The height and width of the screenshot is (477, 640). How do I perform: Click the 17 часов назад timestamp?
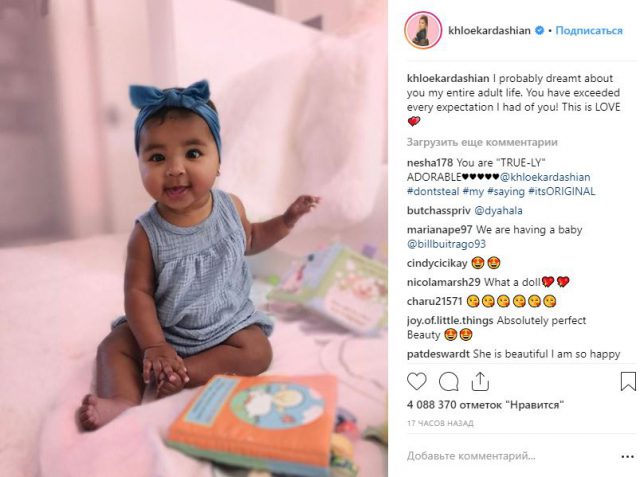tap(440, 423)
